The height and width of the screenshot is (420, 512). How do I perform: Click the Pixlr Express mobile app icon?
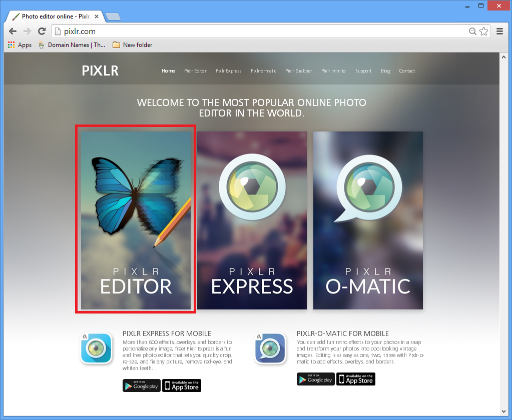(96, 348)
